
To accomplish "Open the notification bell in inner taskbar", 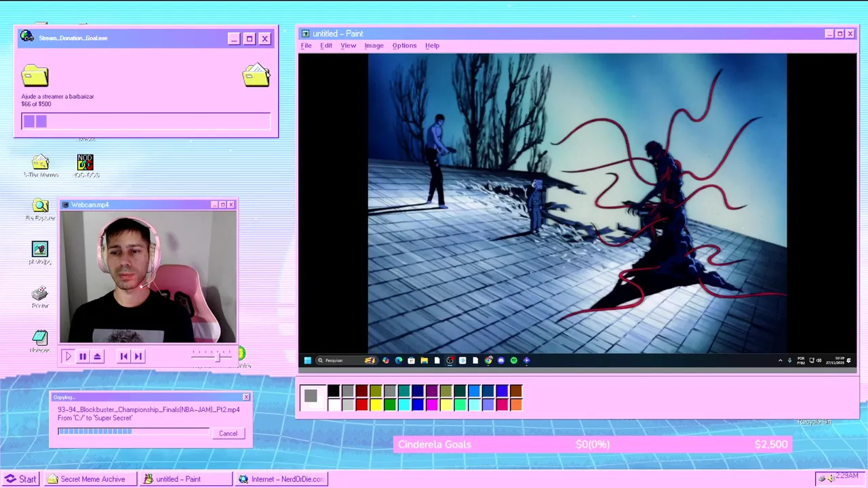I will 848,361.
